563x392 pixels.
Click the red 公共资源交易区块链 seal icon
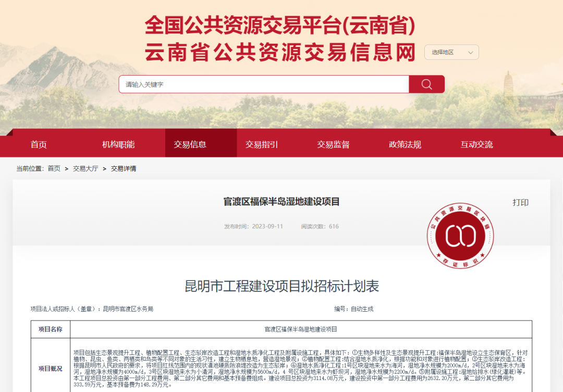[x=460, y=236]
